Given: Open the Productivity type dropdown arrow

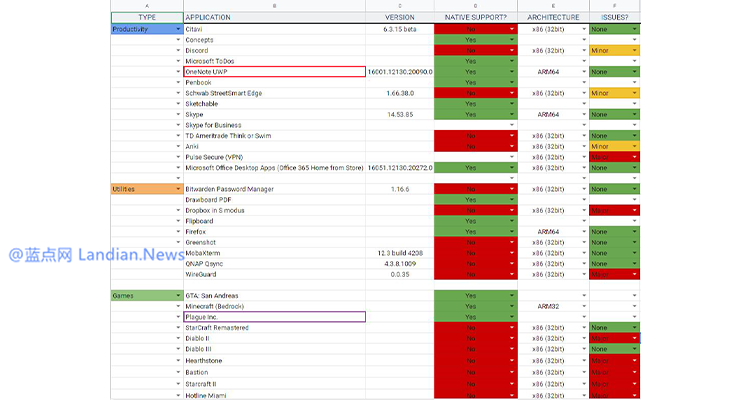Looking at the screenshot, I should pyautogui.click(x=178, y=29).
